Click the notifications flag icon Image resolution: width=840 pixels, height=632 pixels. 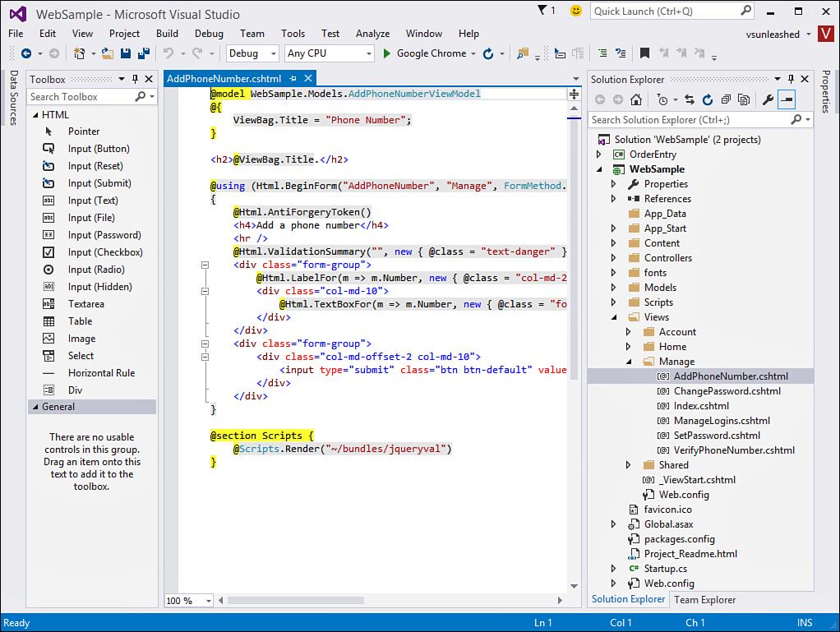pyautogui.click(x=542, y=10)
